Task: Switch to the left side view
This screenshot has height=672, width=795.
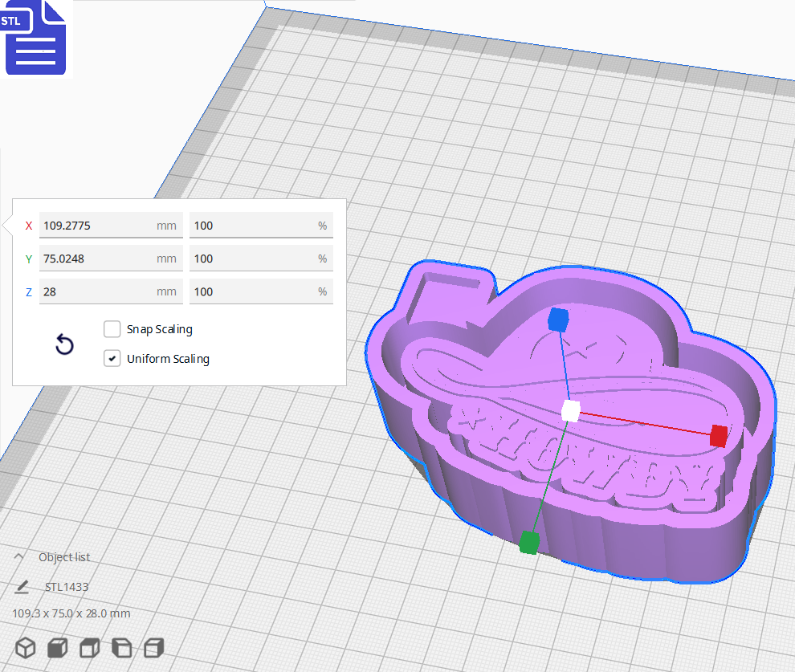Action: pos(121,648)
